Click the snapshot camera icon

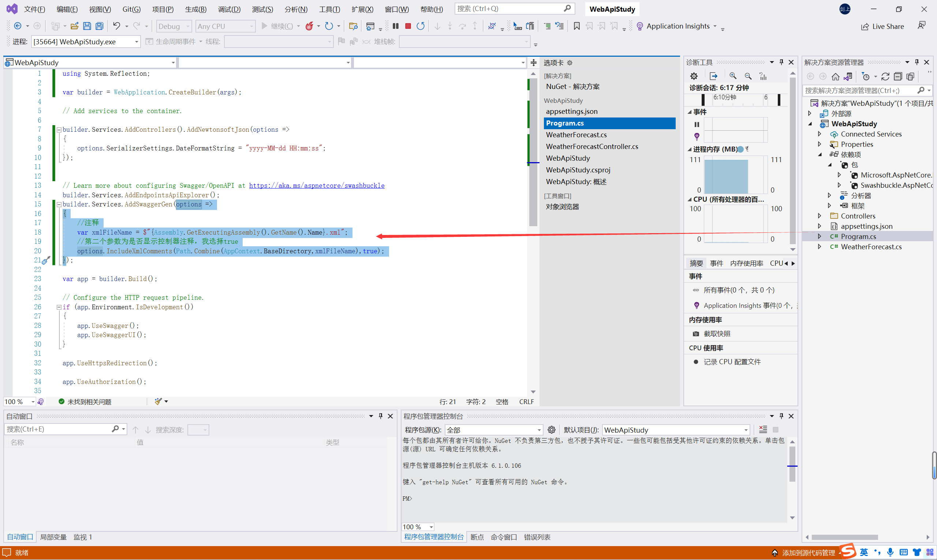696,333
